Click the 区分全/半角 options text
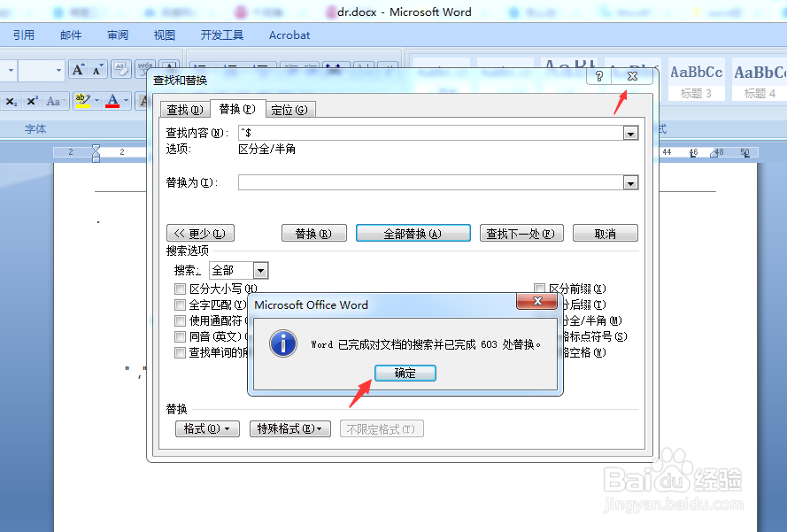This screenshot has width=787, height=532. pos(267,149)
